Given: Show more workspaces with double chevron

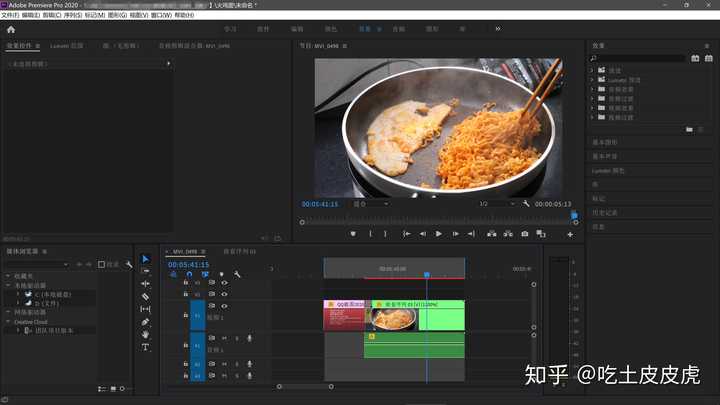Looking at the screenshot, I should click(498, 29).
